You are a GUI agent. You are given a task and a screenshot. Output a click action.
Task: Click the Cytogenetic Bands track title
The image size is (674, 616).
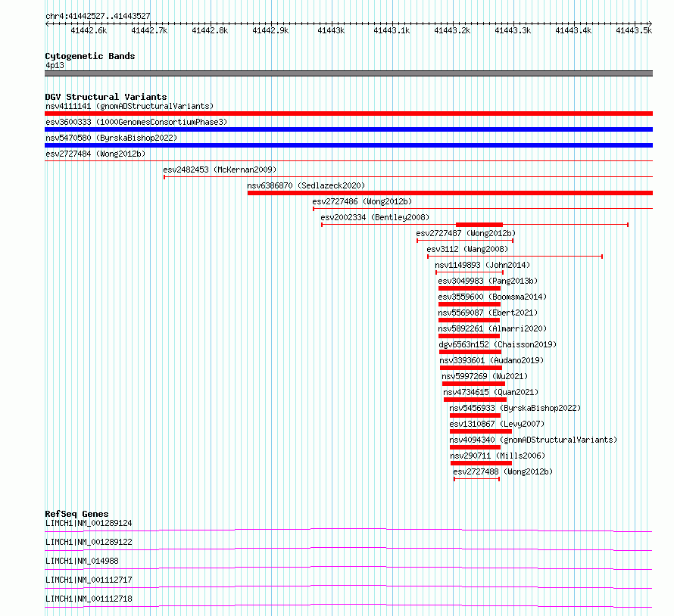[x=90, y=56]
